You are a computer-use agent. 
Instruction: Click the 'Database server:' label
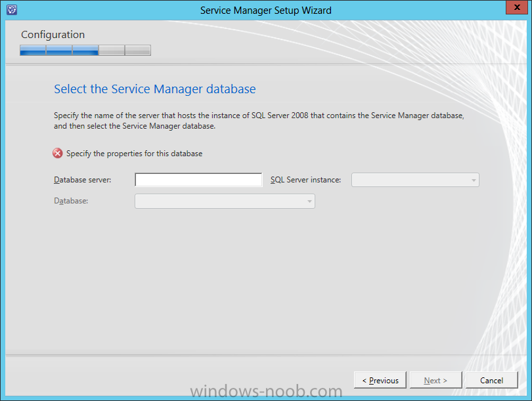point(83,180)
